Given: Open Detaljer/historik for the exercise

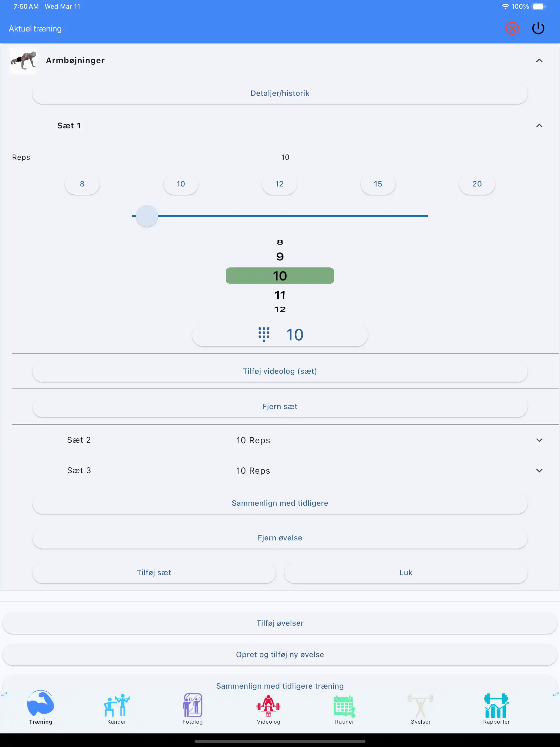Looking at the screenshot, I should [280, 94].
